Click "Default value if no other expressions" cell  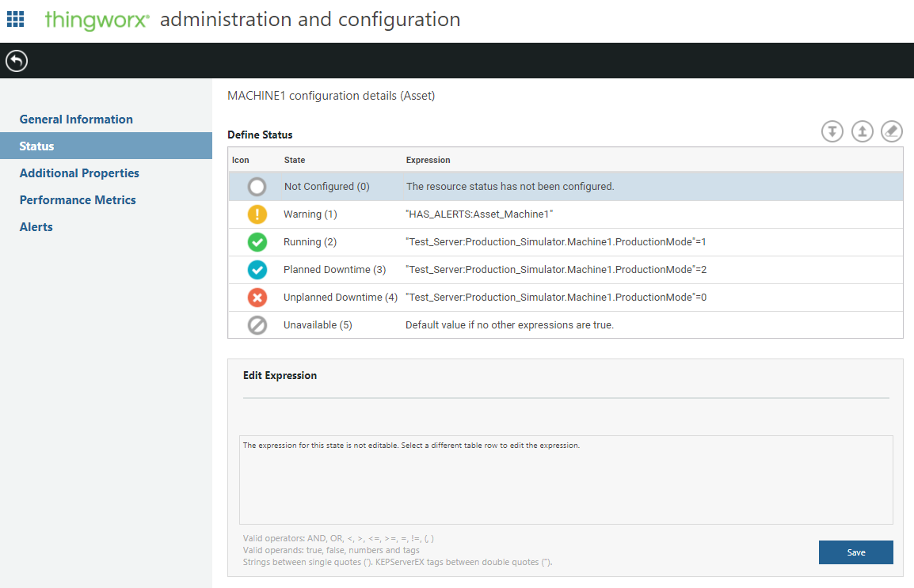pyautogui.click(x=509, y=324)
